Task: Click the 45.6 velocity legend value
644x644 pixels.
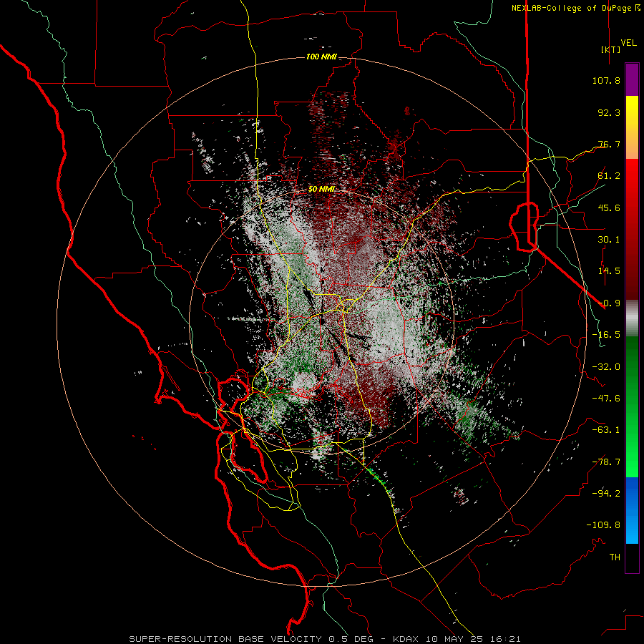Action: [609, 208]
